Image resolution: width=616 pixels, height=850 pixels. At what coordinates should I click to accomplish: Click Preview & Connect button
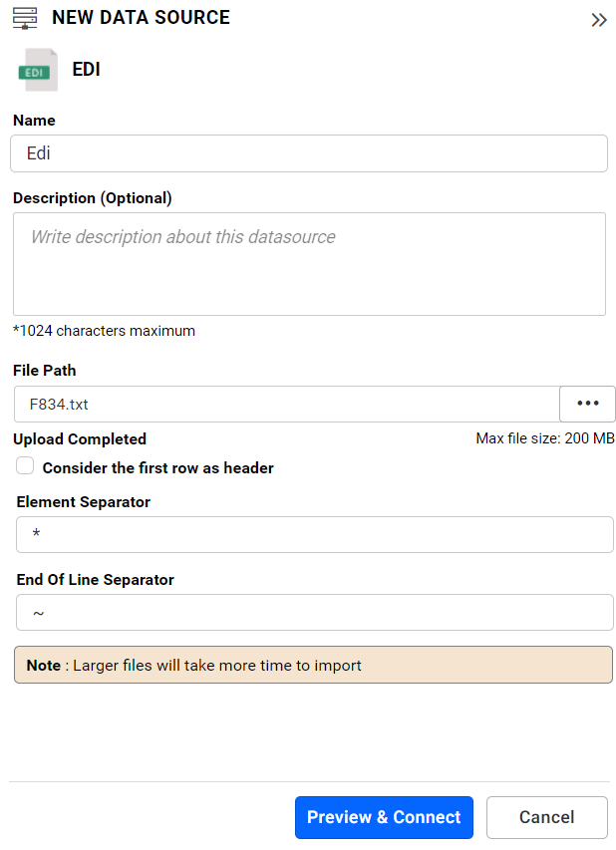tap(384, 817)
